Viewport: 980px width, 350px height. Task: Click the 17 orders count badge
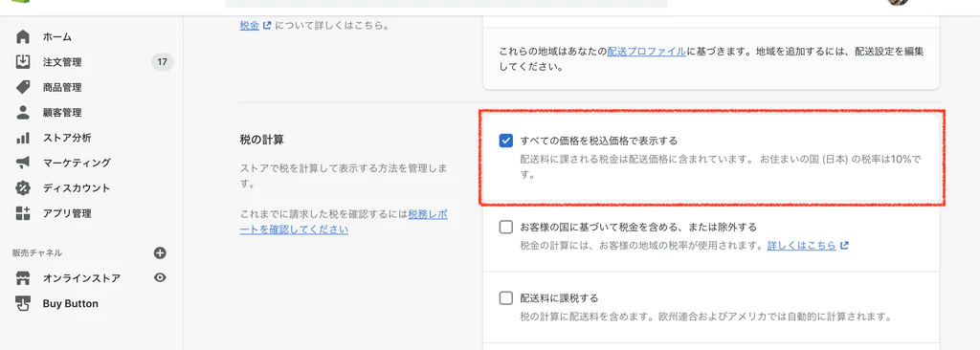click(163, 62)
